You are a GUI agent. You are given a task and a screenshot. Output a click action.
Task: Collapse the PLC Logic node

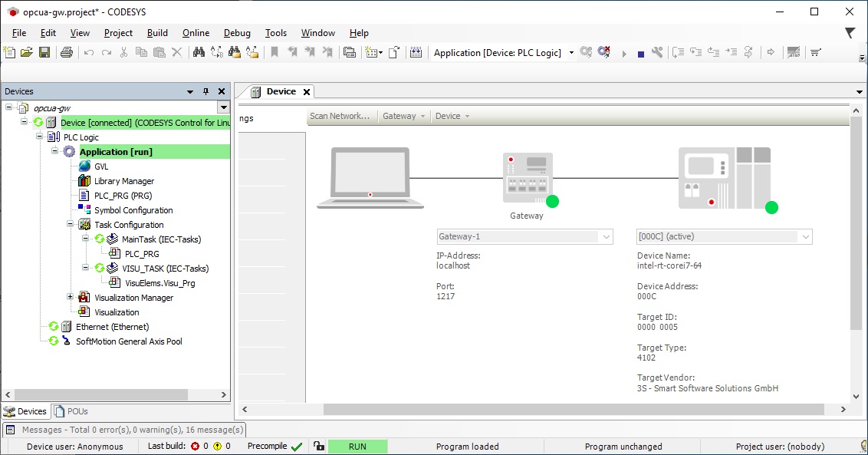[39, 137]
